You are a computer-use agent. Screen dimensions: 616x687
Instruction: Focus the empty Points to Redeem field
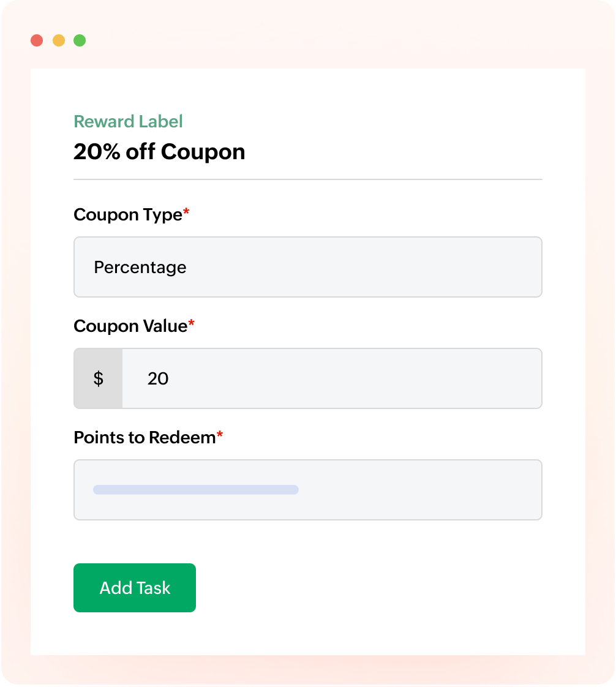pos(307,490)
